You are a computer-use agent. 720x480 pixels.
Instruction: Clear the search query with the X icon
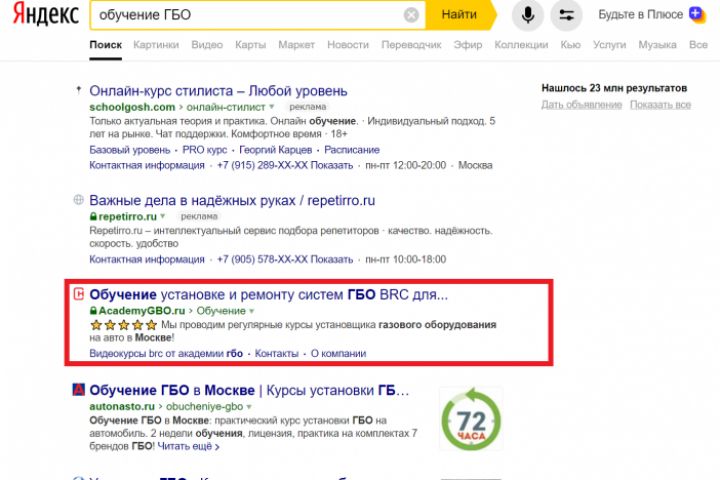[x=411, y=15]
